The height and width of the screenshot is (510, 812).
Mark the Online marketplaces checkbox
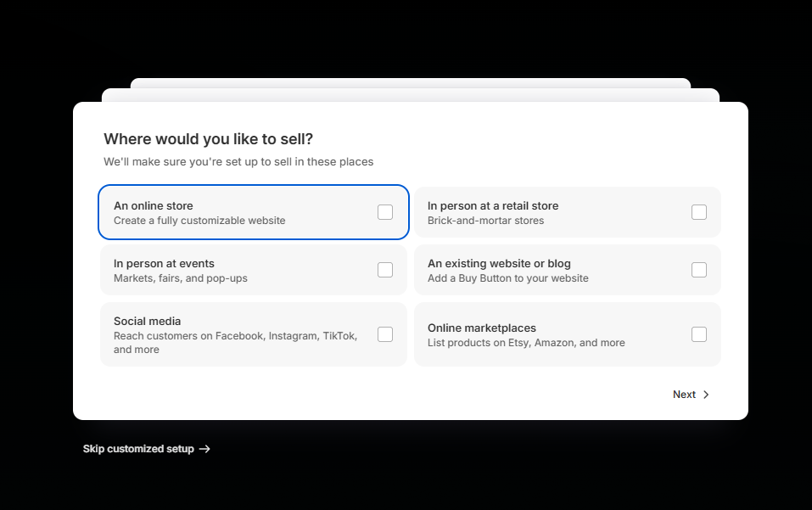(x=698, y=334)
